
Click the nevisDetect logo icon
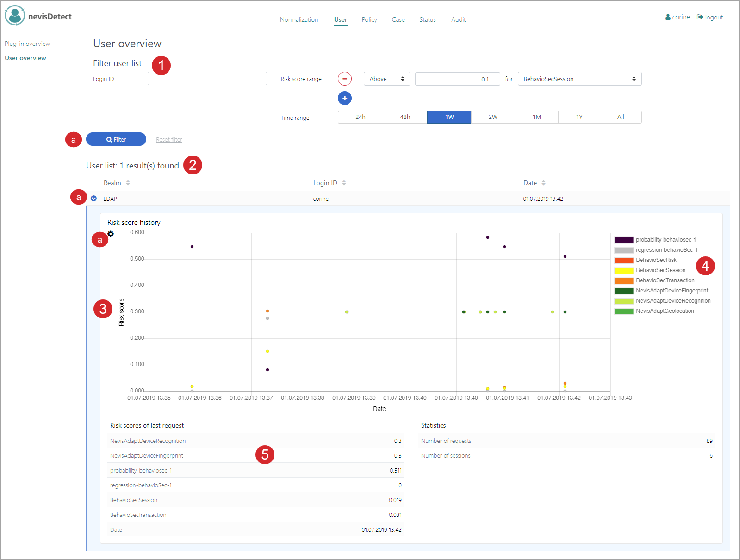click(15, 16)
